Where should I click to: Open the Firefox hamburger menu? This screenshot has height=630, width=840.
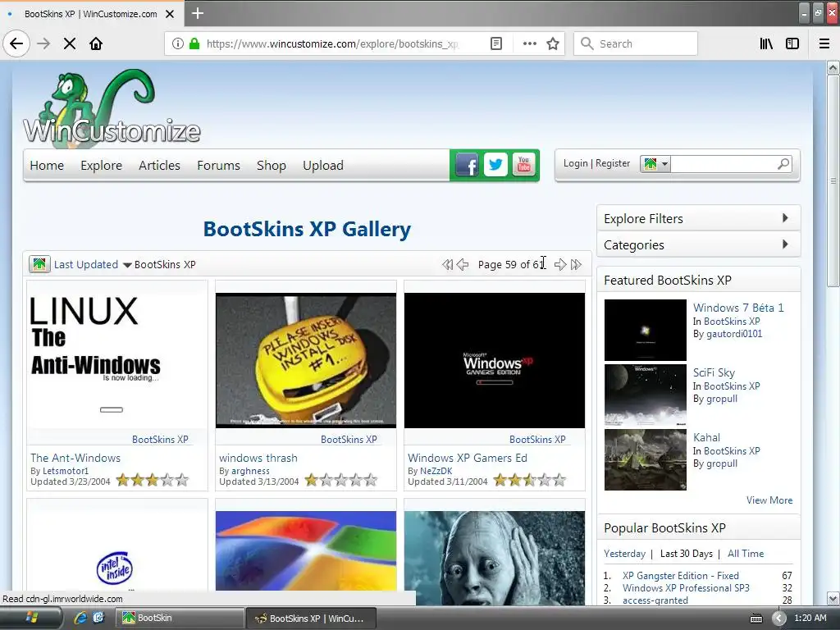coord(824,43)
